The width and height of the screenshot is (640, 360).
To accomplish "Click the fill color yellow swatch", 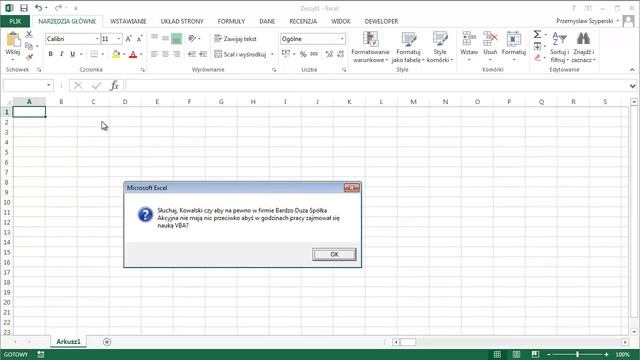I will 116,54.
